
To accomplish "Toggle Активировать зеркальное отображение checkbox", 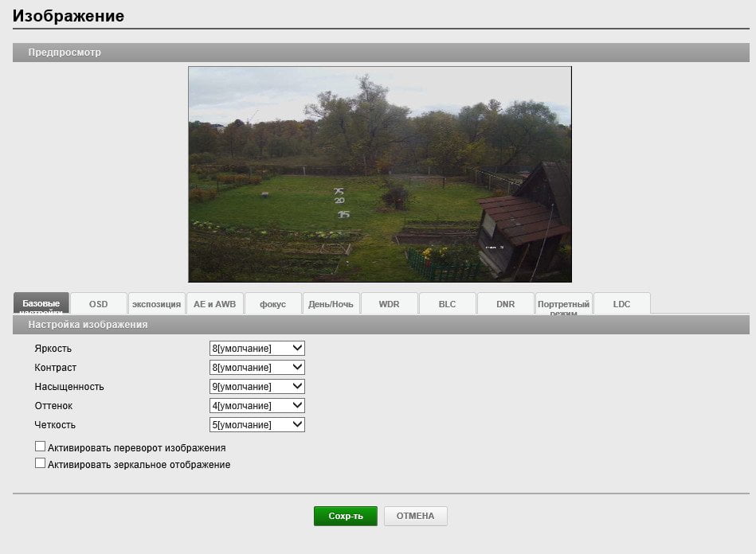I will coord(40,463).
